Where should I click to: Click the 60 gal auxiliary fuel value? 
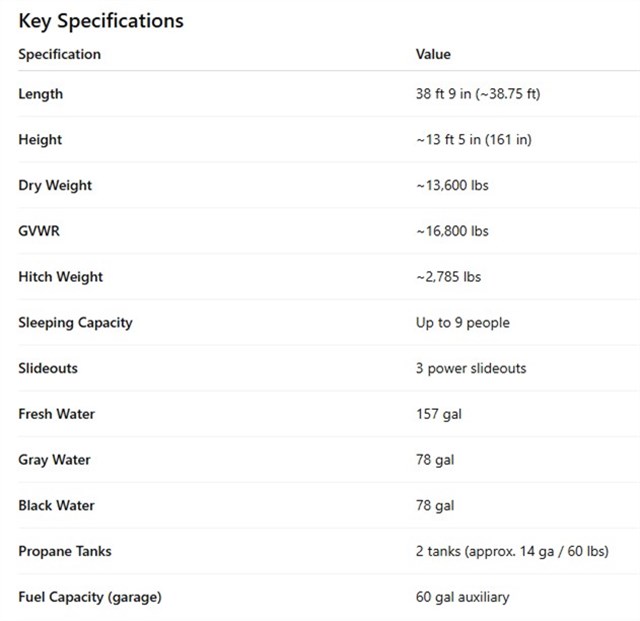[x=462, y=597]
